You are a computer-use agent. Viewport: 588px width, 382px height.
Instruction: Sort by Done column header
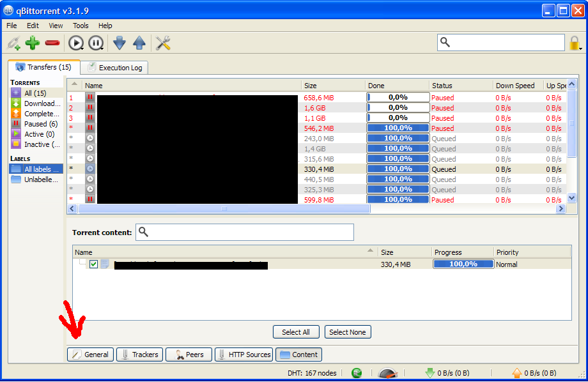(x=397, y=86)
